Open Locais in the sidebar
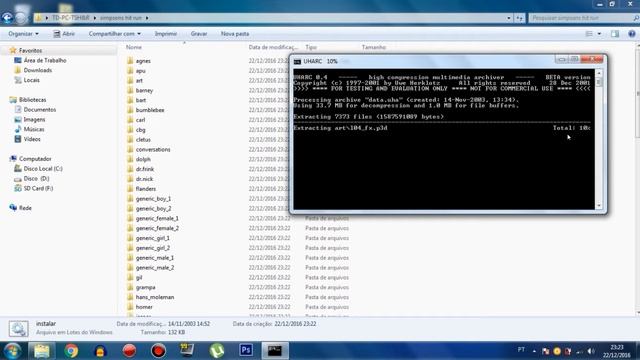The width and height of the screenshot is (640, 360). [31, 80]
